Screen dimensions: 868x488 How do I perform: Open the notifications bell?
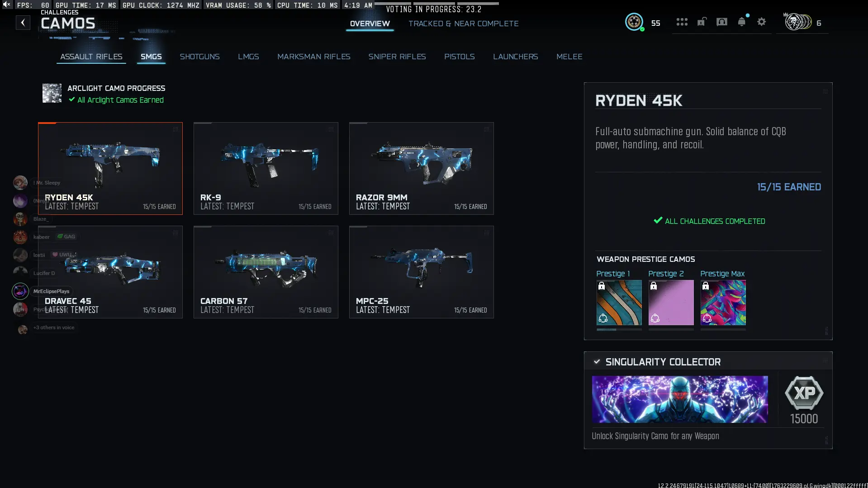coord(742,22)
